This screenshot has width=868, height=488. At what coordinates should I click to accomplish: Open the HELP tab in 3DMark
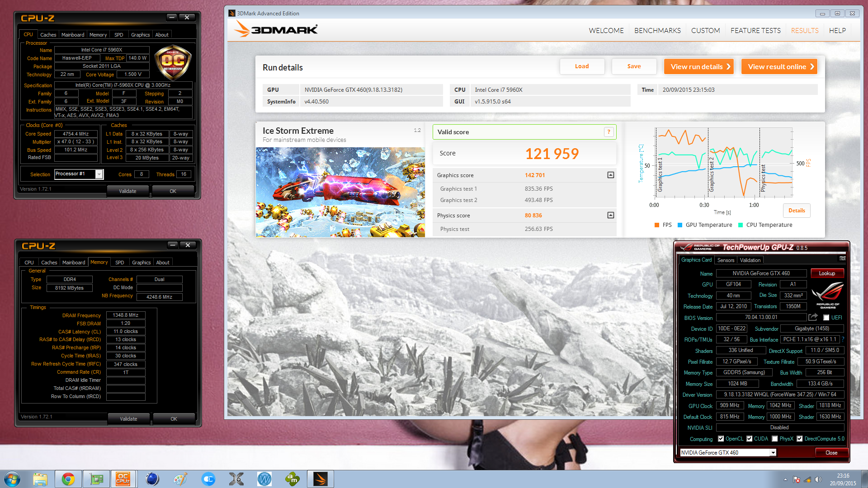click(837, 30)
